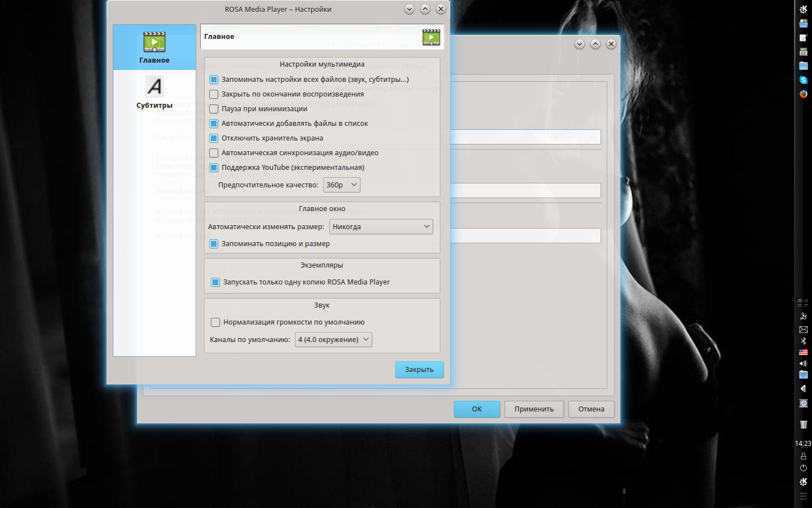Toggle 'Отключить хранитель экрана' checkbox
Image resolution: width=812 pixels, height=508 pixels.
click(214, 138)
